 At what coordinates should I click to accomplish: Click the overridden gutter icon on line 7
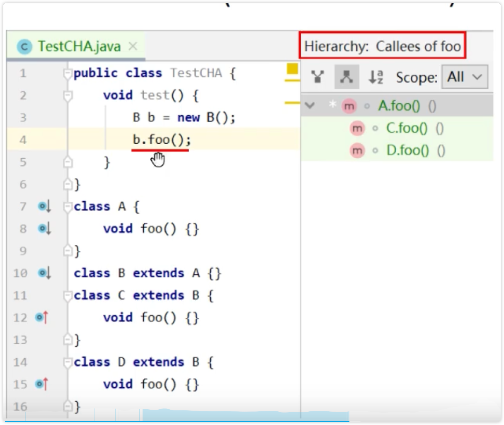coord(44,206)
